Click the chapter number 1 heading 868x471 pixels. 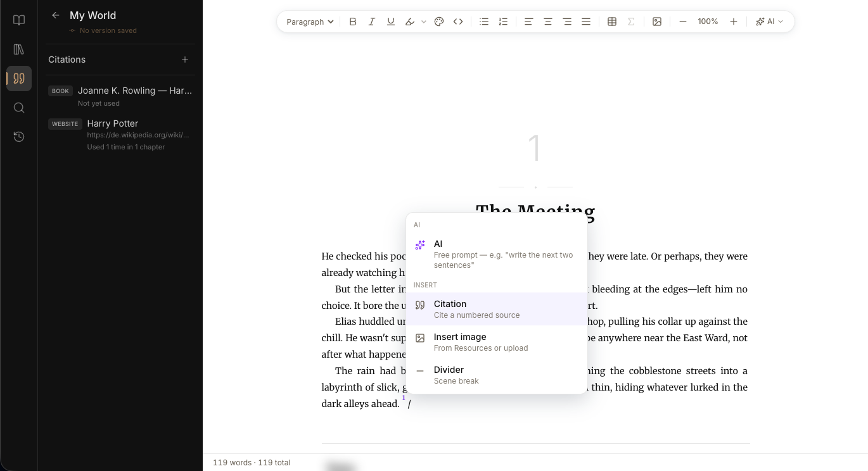pos(535,149)
